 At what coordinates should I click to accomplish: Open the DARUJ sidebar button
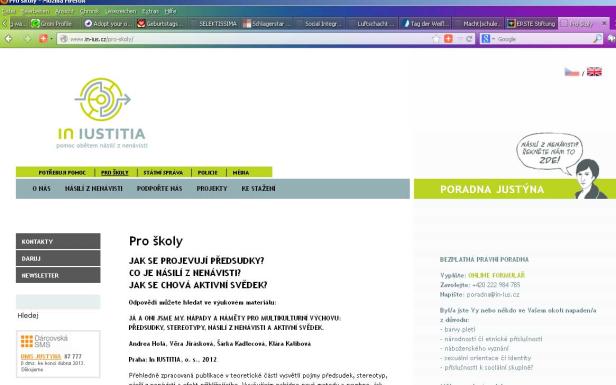click(x=58, y=258)
